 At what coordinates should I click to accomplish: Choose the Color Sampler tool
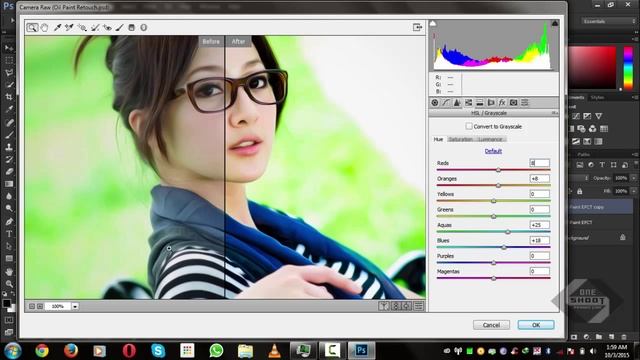69,27
